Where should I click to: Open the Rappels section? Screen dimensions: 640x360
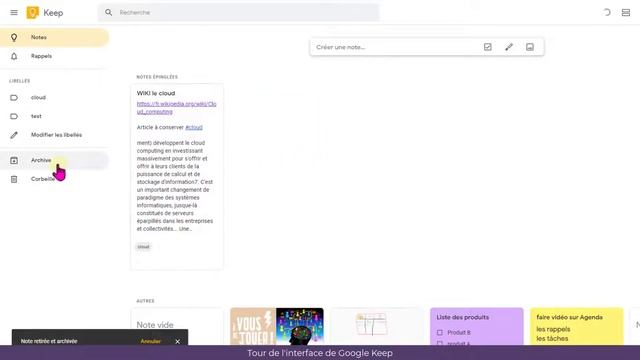pyautogui.click(x=54, y=56)
